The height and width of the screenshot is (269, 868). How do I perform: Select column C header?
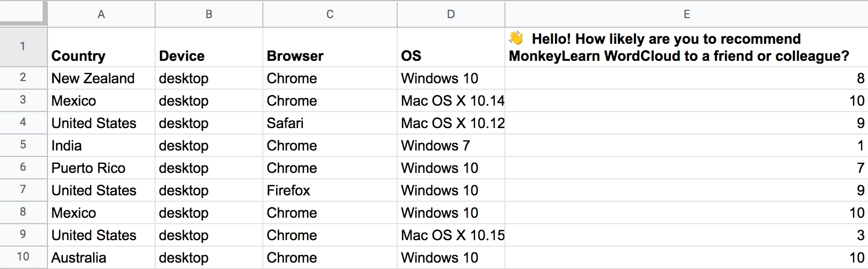[x=330, y=14]
